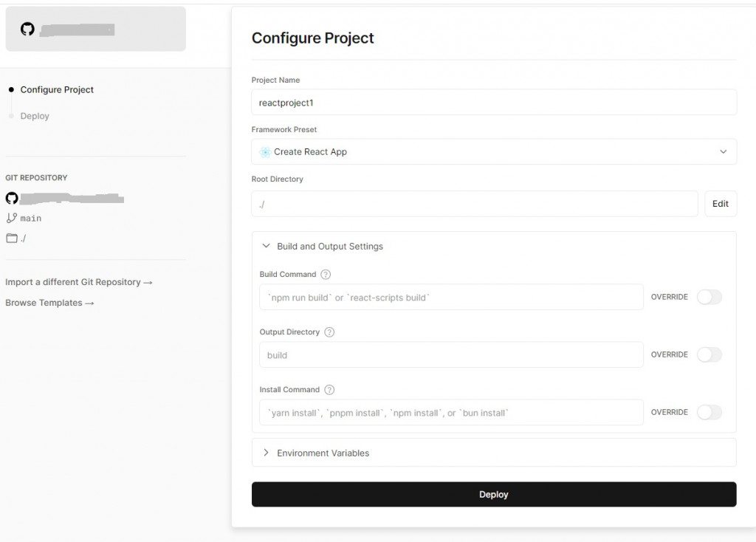Click the folder icon for root directory
Image resolution: width=756 pixels, height=542 pixels.
(x=11, y=238)
